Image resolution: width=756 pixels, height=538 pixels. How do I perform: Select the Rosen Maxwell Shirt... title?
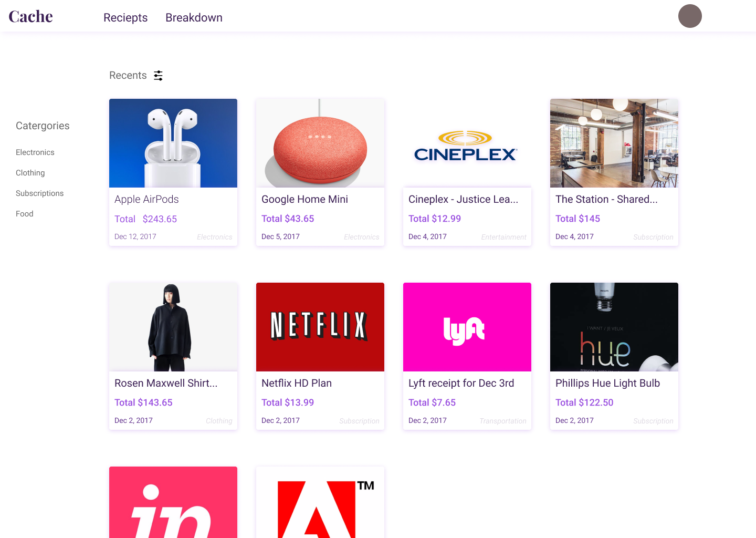[x=166, y=384]
